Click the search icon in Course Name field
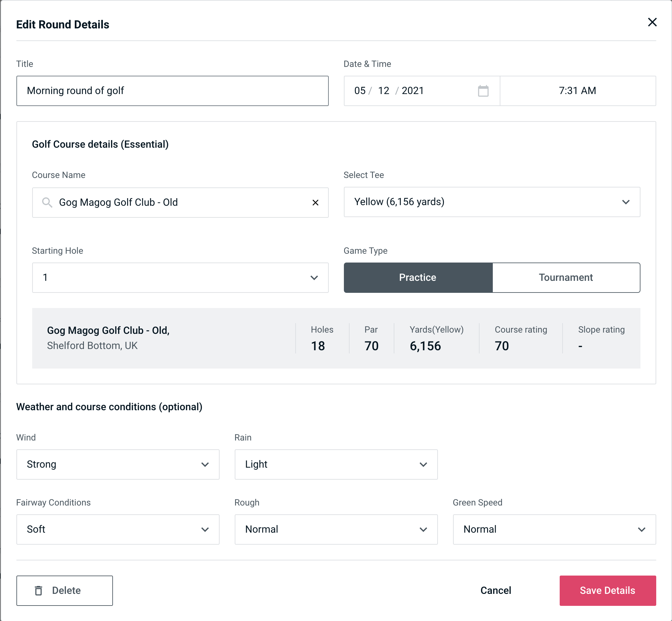Image resolution: width=672 pixels, height=621 pixels. [47, 203]
